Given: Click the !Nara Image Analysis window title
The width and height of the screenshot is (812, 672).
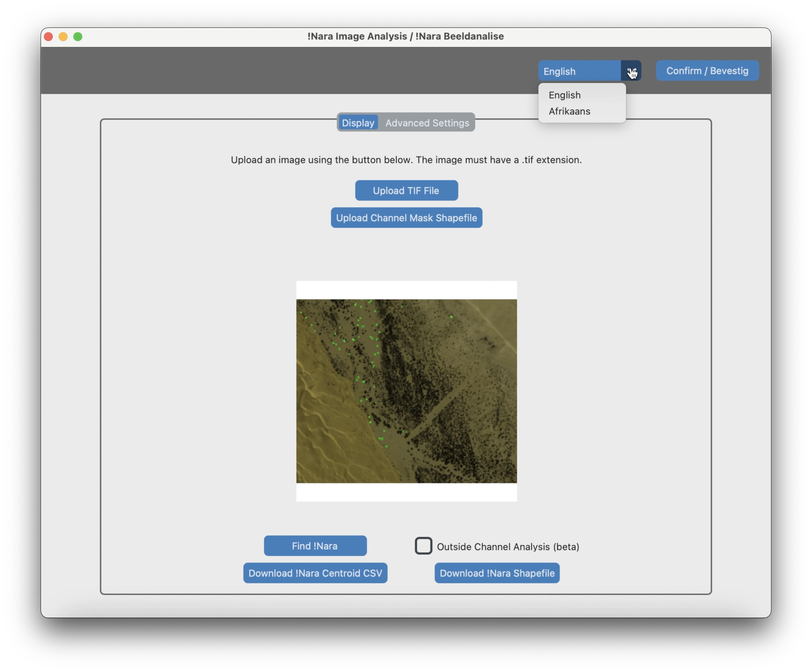Looking at the screenshot, I should (406, 36).
